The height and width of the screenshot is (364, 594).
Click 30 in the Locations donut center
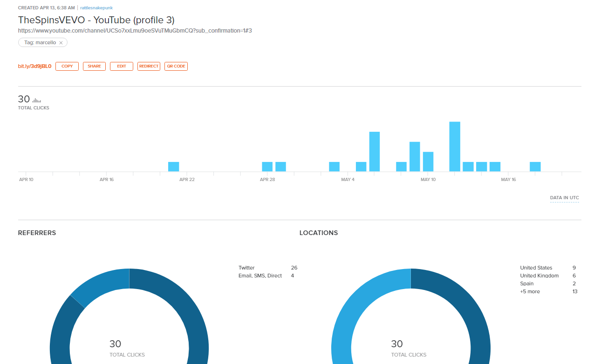tap(397, 344)
